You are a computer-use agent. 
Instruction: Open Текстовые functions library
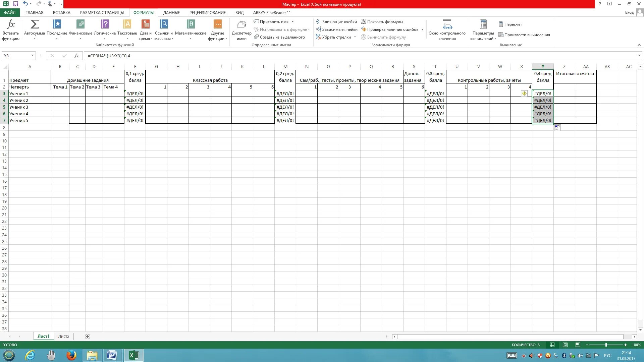coord(127,30)
